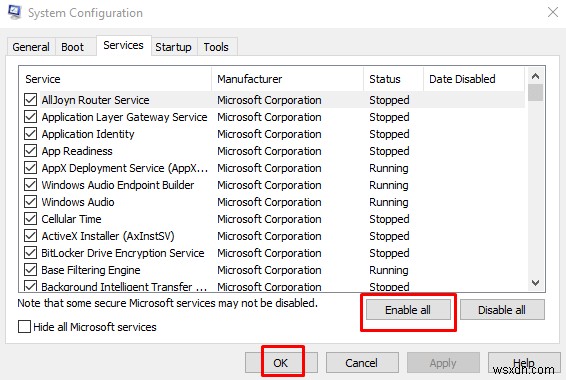566x380 pixels.
Task: Click the Cancel button
Action: (x=362, y=362)
